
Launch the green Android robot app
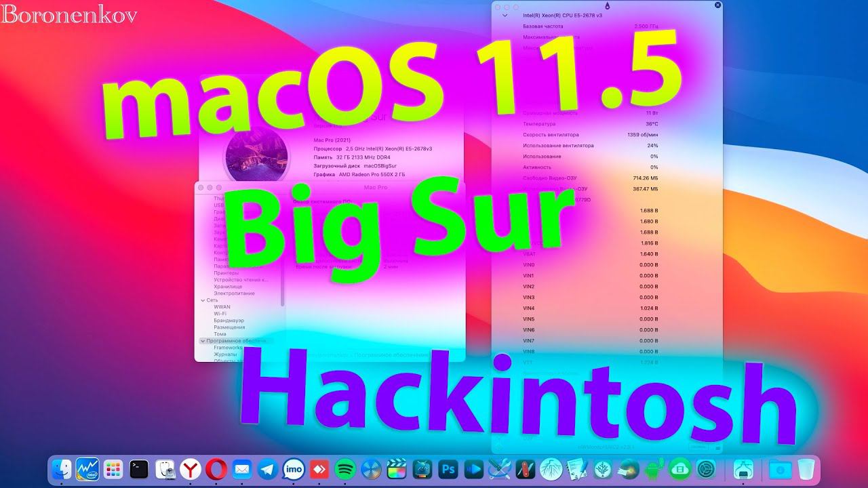point(654,469)
